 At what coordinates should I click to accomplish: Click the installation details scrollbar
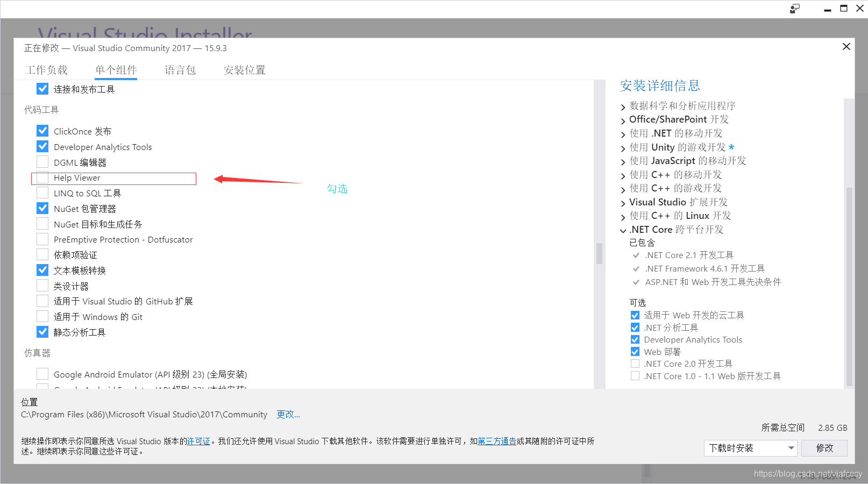[x=849, y=286]
